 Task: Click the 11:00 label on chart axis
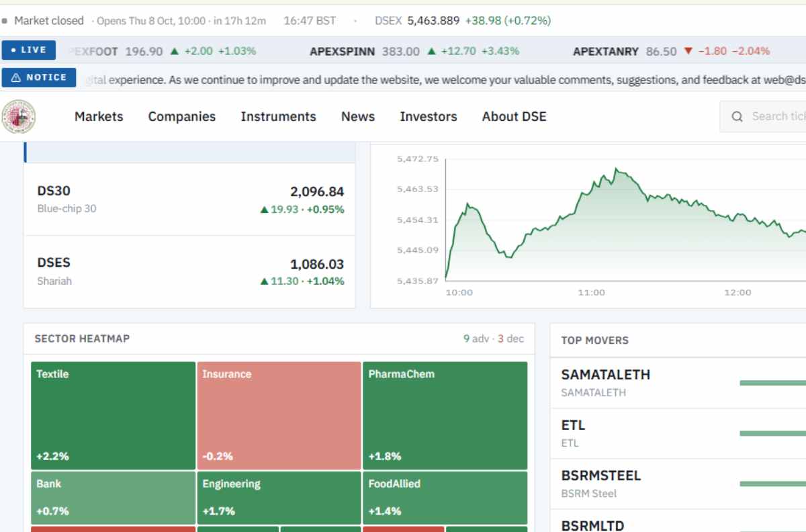(591, 293)
